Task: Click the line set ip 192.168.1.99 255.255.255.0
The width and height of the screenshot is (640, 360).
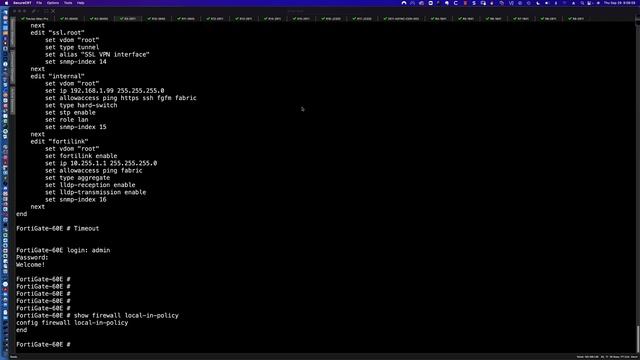Action: click(x=104, y=91)
